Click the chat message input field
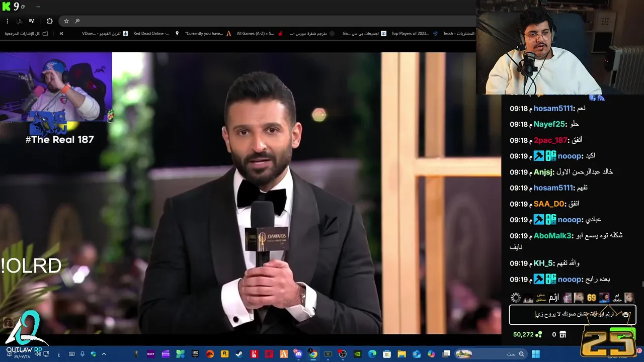 point(573,315)
